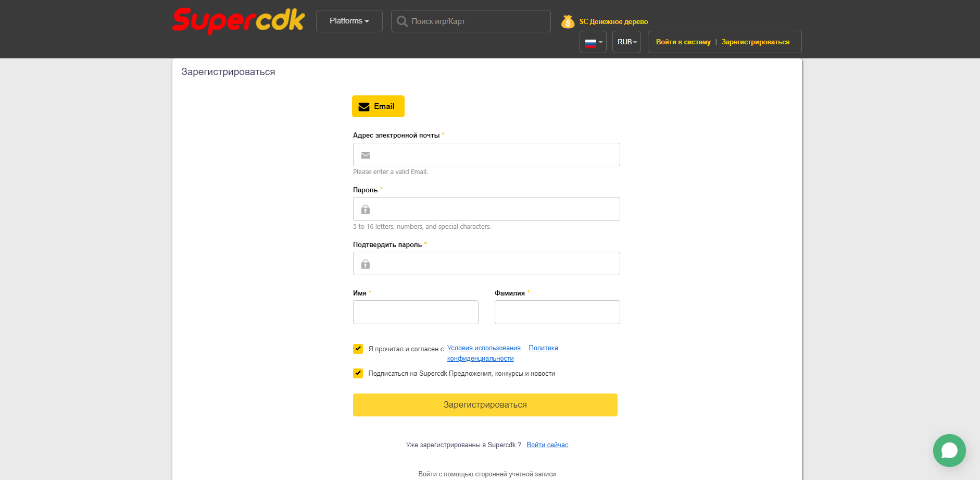The height and width of the screenshot is (480, 980).
Task: Click the lock icon in confirm password field
Action: (x=366, y=264)
